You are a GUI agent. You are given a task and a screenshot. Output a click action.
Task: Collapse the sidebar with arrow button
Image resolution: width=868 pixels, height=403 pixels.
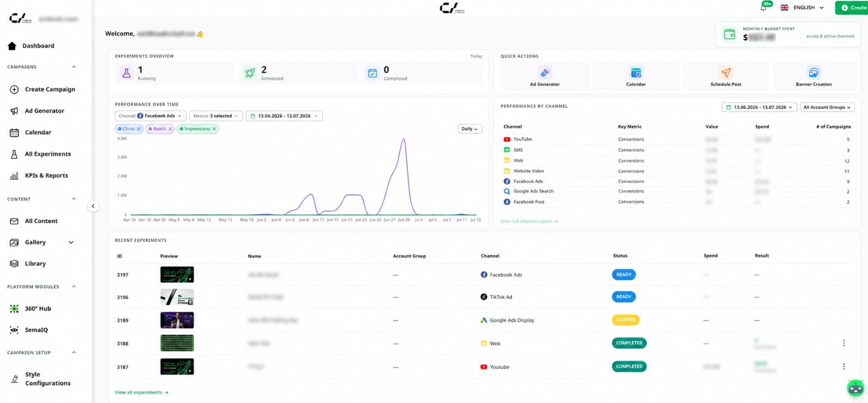coord(93,206)
